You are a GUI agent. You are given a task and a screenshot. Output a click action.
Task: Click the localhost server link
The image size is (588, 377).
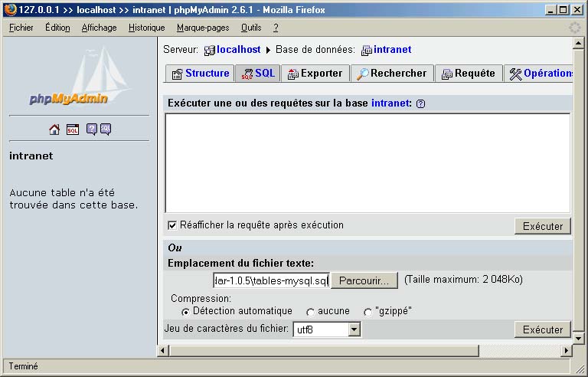point(239,50)
